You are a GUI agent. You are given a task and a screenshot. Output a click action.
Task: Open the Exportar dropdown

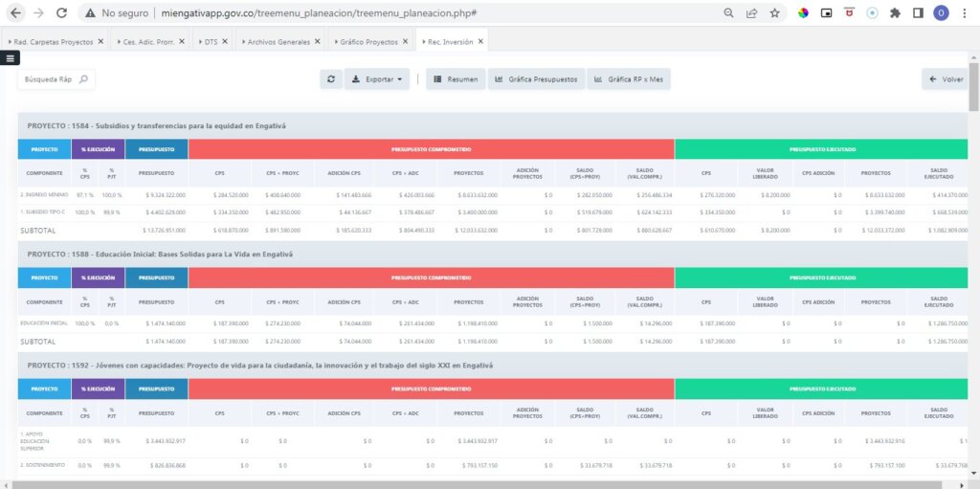(x=377, y=79)
